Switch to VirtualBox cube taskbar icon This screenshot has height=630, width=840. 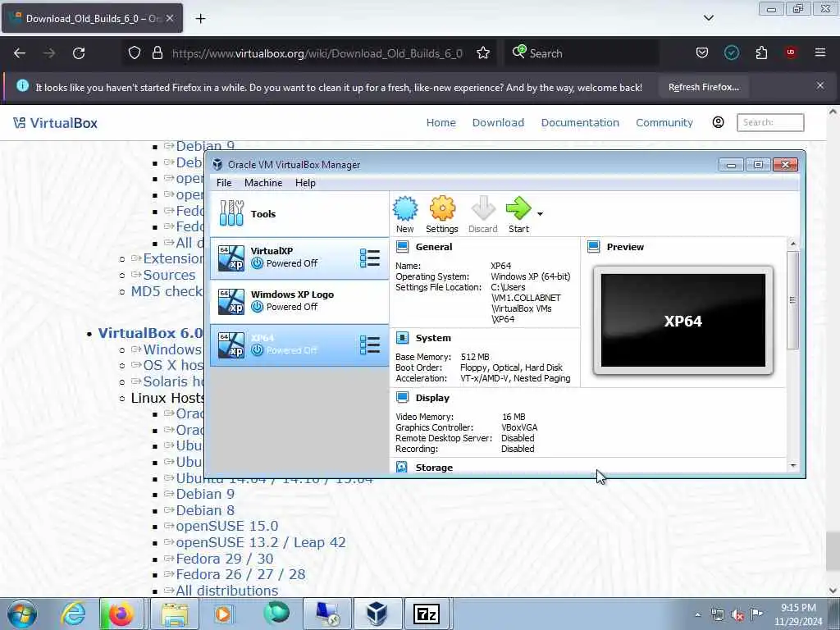pyautogui.click(x=377, y=614)
